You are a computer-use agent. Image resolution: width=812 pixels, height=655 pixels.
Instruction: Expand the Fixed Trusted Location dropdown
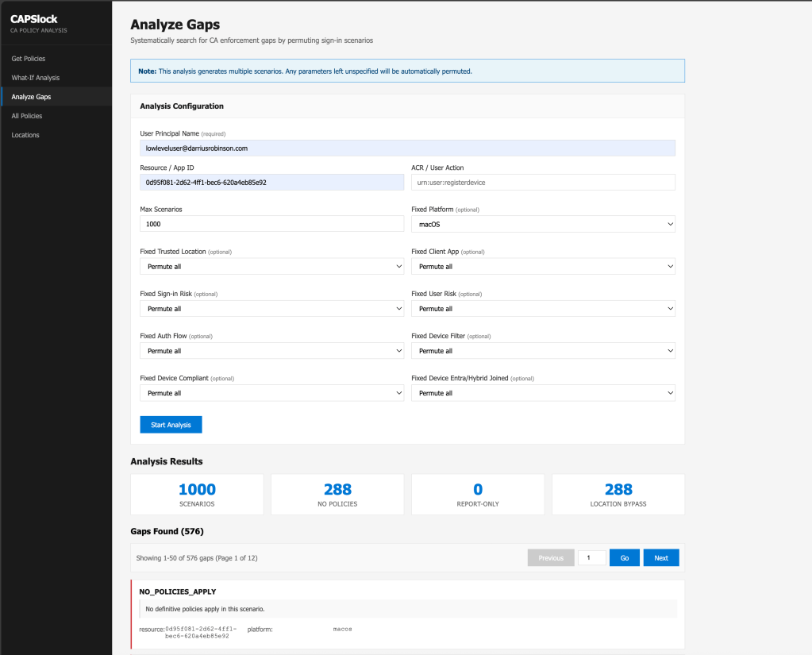[271, 267]
